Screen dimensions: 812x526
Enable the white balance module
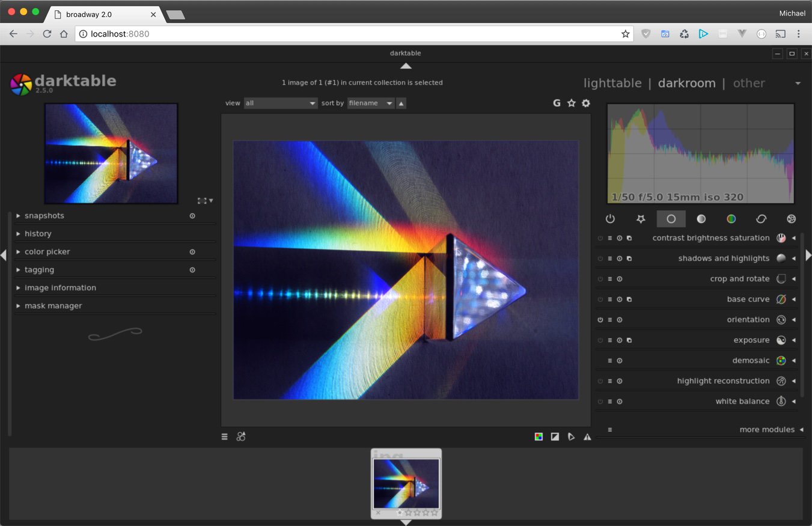[x=599, y=401]
